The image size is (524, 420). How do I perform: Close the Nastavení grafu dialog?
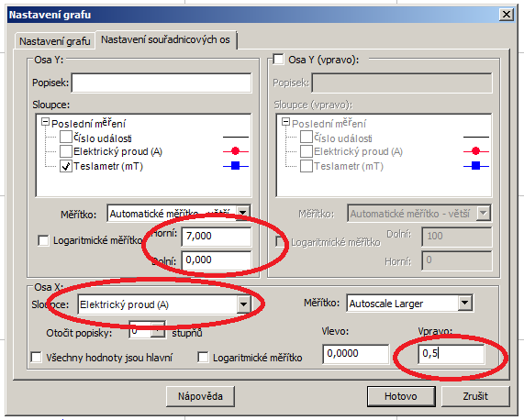point(507,15)
